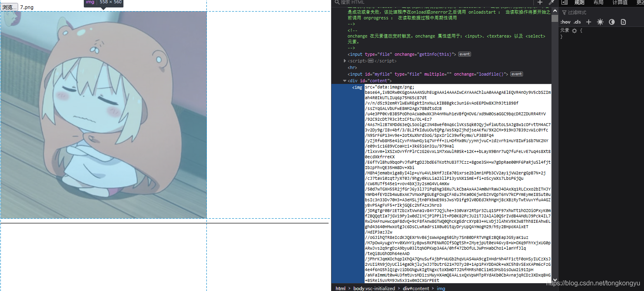
Task: Click the 7.png file name text
Action: point(27,7)
